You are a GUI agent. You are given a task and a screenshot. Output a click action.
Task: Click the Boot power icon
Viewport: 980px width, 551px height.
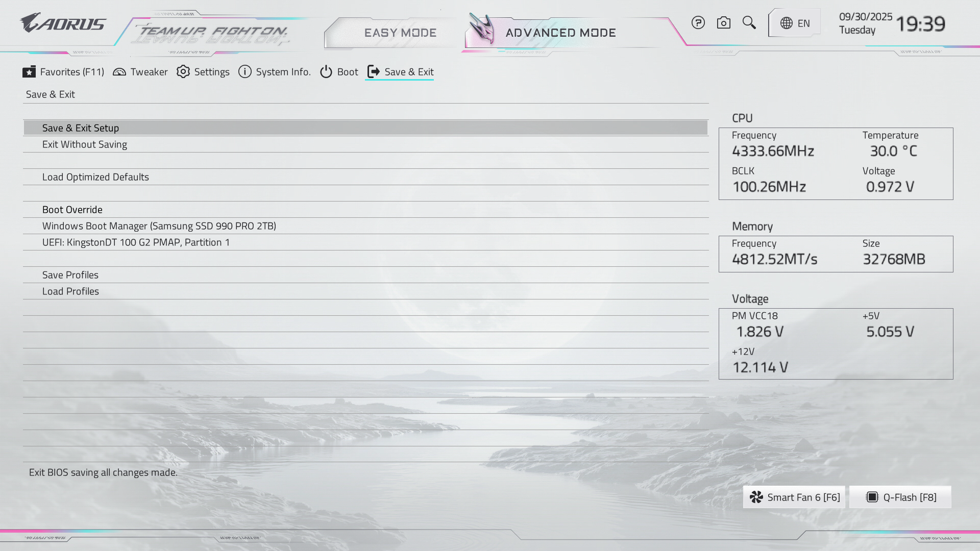coord(326,72)
